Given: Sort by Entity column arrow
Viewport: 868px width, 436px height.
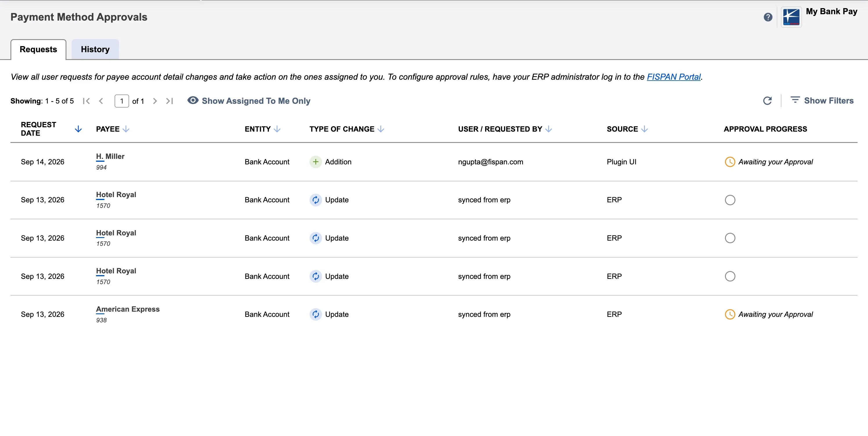Looking at the screenshot, I should click(x=277, y=129).
